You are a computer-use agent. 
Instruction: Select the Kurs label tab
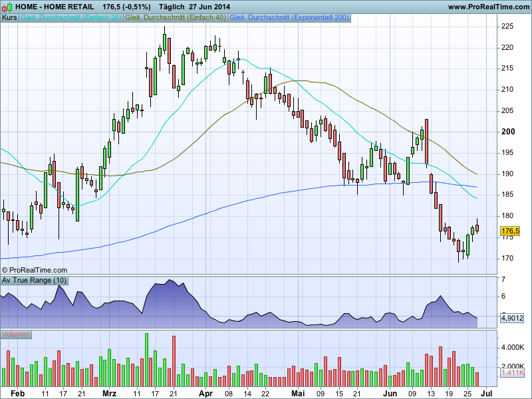pos(9,18)
